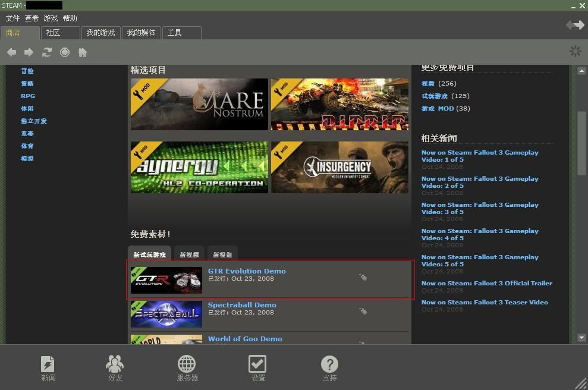The image size is (588, 390).
Task: Click mouse icon on GTR Evolution row
Action: (x=363, y=277)
